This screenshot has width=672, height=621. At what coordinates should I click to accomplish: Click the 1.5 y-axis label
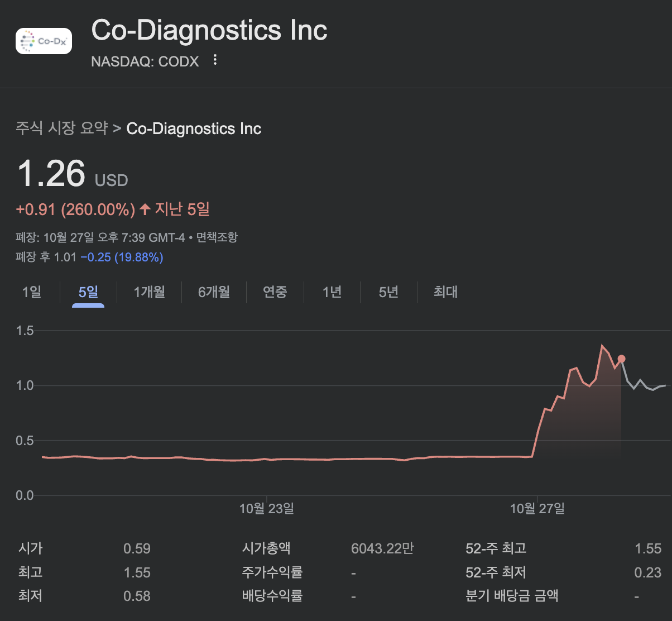(x=25, y=331)
